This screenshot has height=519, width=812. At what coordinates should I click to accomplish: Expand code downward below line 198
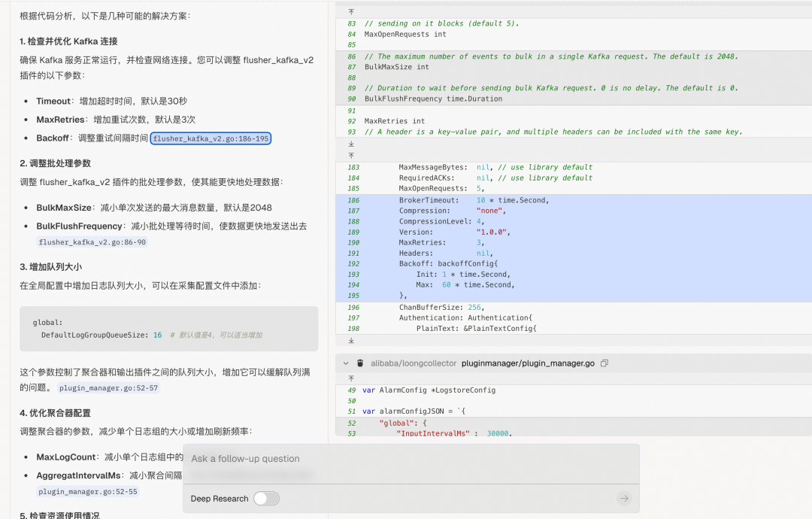351,341
